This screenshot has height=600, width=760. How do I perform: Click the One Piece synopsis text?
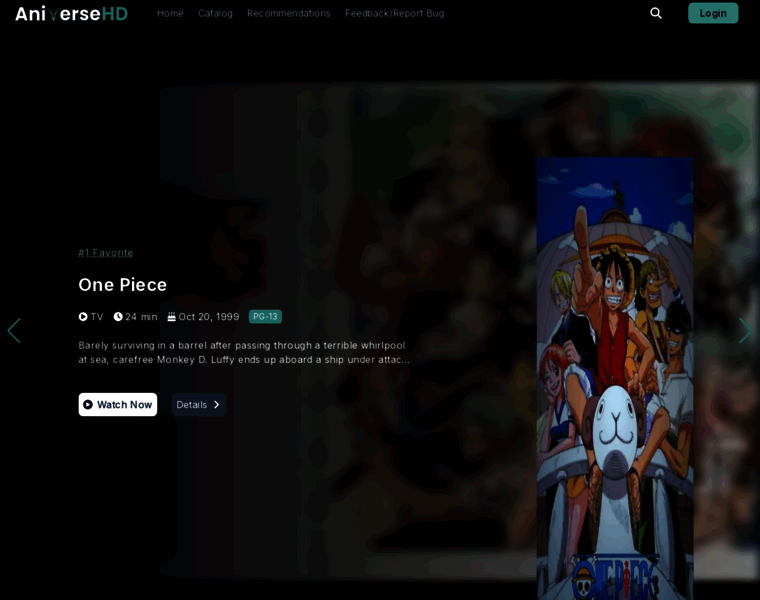click(244, 352)
